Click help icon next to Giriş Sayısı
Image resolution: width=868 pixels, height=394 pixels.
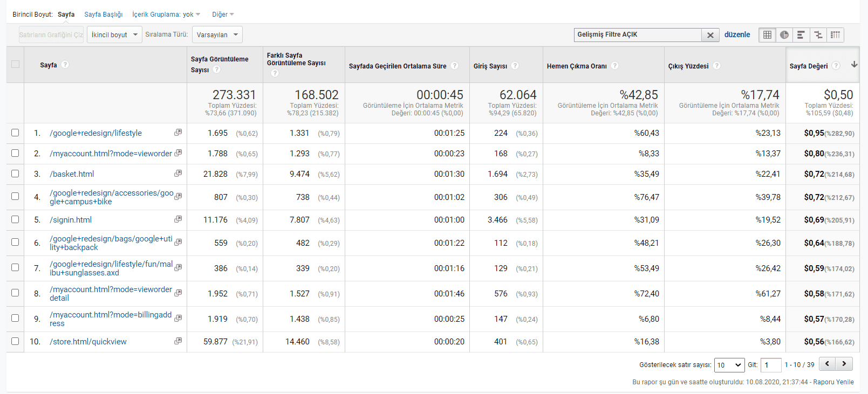(515, 66)
